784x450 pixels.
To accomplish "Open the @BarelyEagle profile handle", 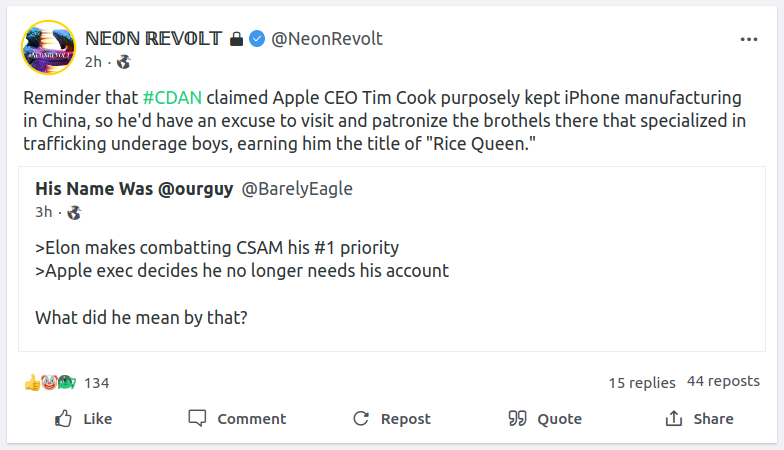I will pyautogui.click(x=297, y=189).
